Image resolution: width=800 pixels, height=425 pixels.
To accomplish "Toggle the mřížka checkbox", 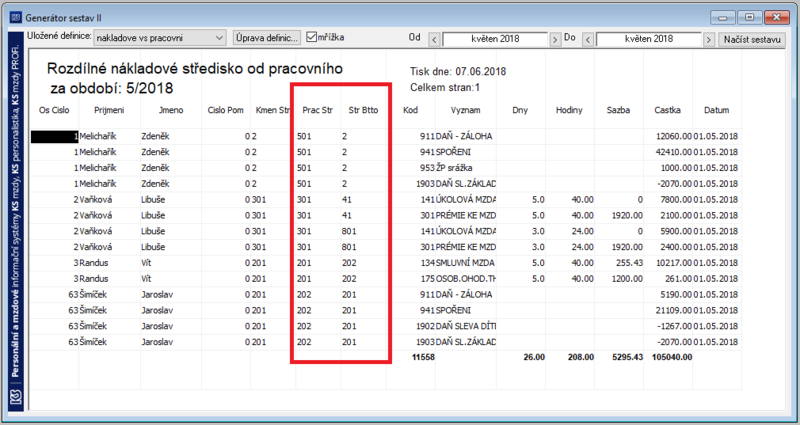I will [311, 37].
